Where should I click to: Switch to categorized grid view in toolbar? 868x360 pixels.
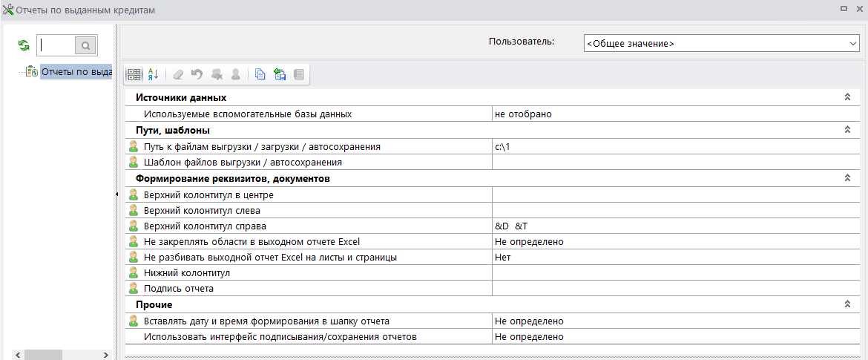(134, 74)
